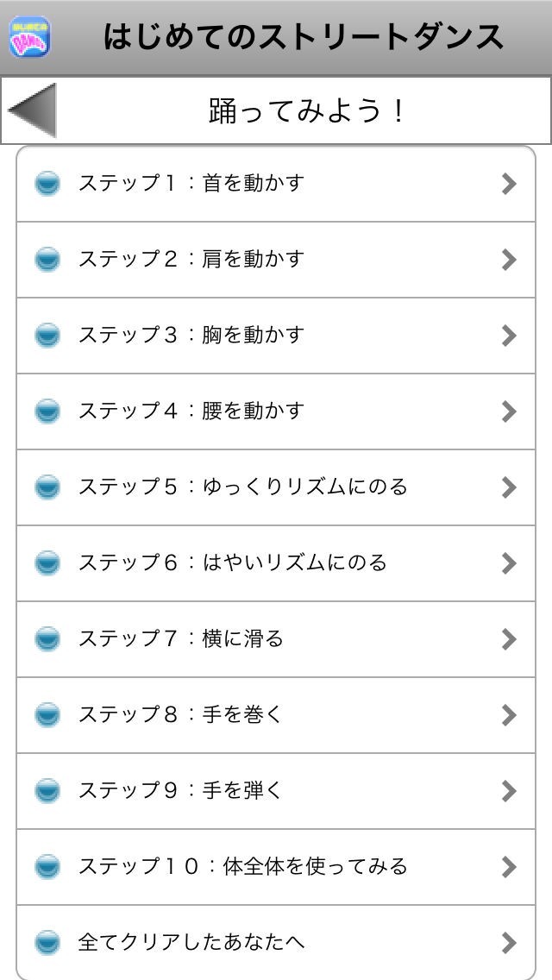Viewport: 552px width, 980px height.
Task: Tap the 踊ってみよう！ title bar
Action: tap(306, 110)
